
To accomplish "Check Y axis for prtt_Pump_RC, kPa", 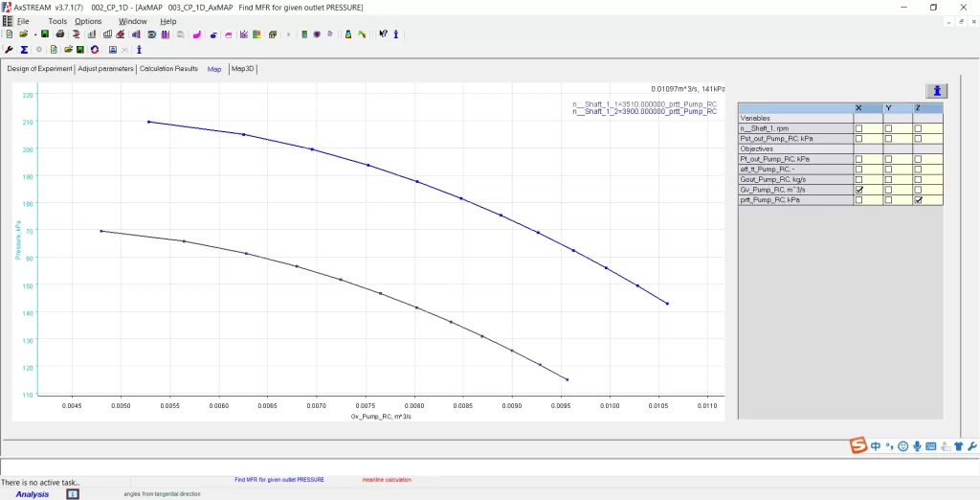I will click(888, 200).
